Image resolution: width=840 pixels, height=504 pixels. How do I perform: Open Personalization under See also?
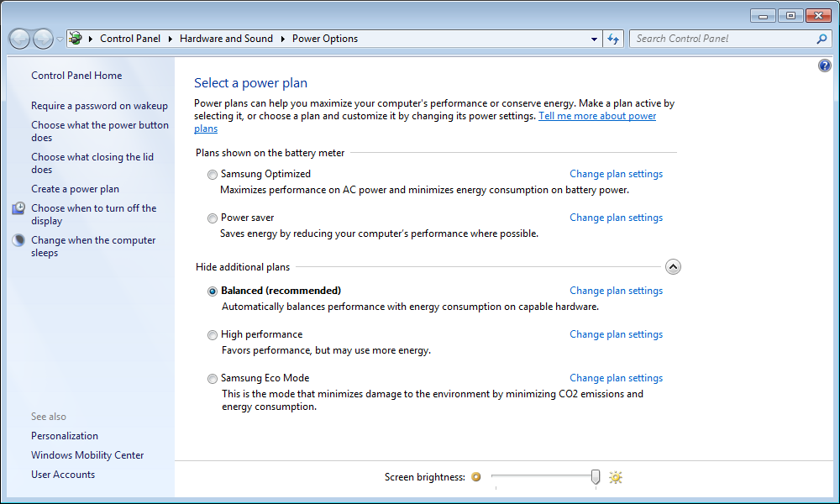click(65, 436)
